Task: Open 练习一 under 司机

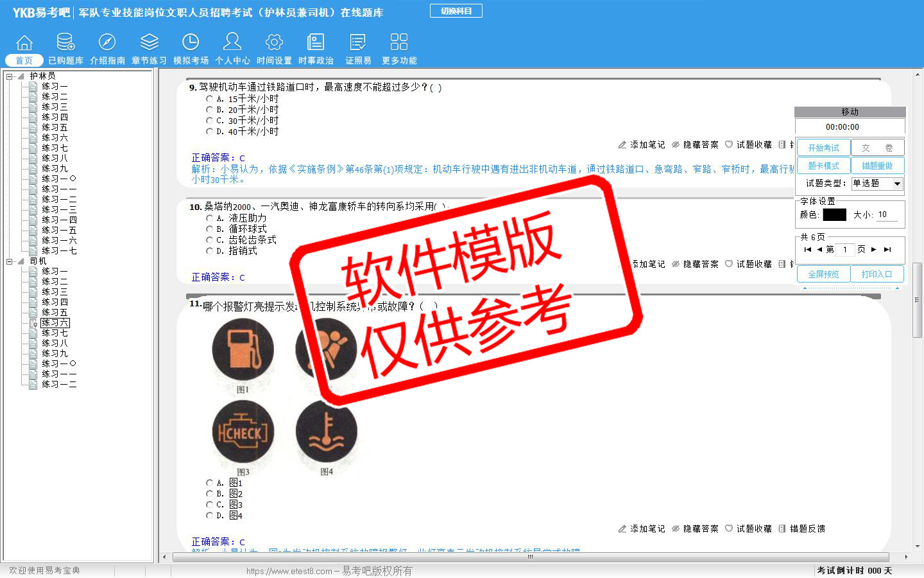Action: tap(55, 272)
